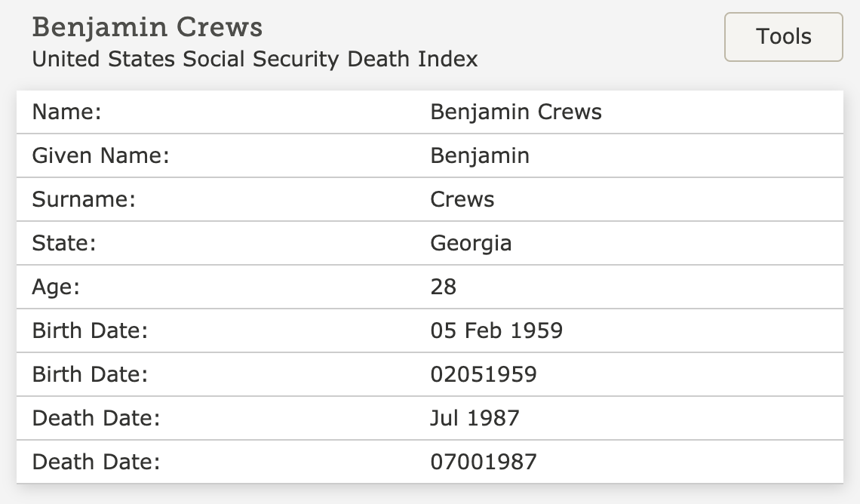Open the Tools button
The height and width of the screenshot is (504, 860).
click(783, 37)
